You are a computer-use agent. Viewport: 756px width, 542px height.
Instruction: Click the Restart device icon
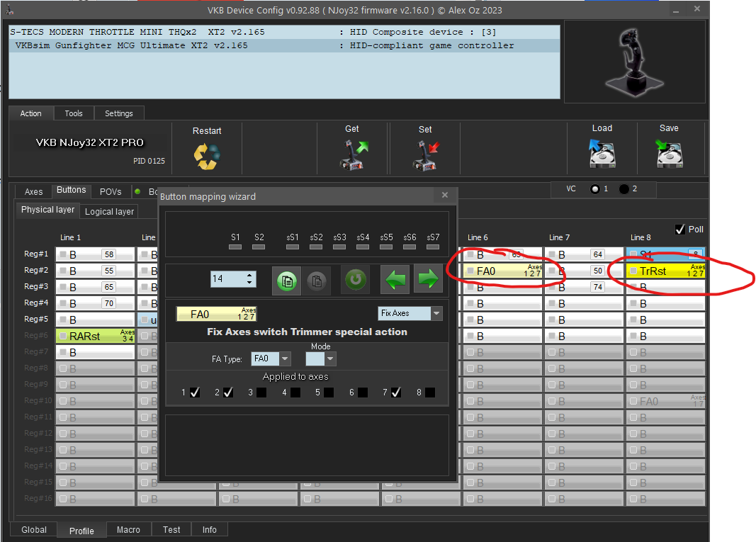click(207, 156)
